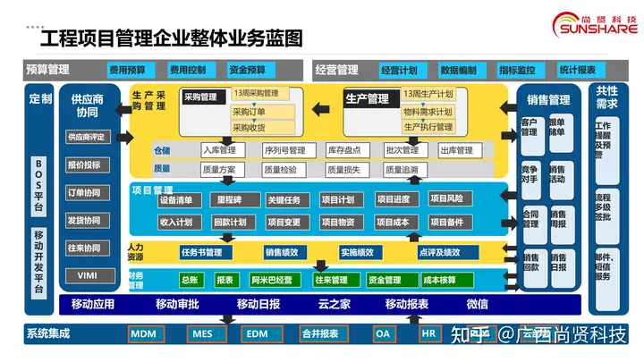644x362 pixels.
Task: Click the 项目变更 box
Action: [286, 223]
